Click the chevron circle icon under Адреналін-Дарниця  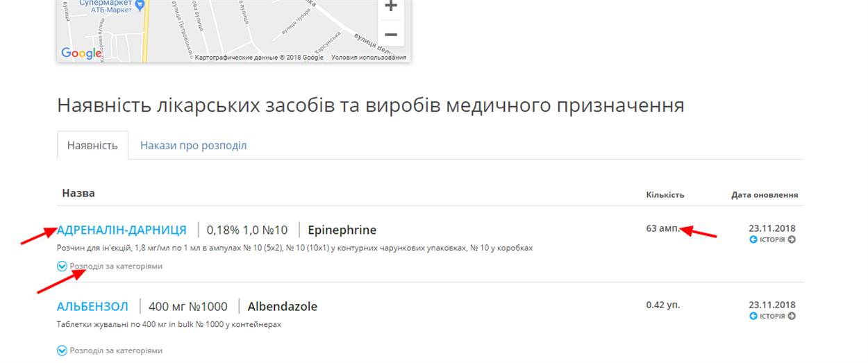coord(62,267)
